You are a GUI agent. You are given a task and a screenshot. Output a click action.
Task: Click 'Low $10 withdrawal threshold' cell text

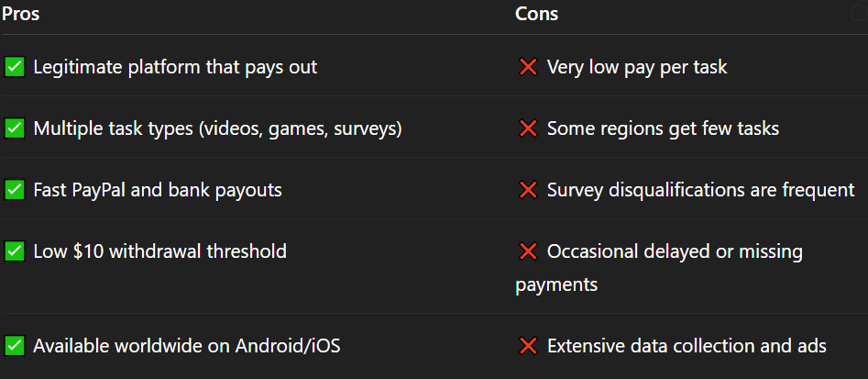pyautogui.click(x=160, y=251)
